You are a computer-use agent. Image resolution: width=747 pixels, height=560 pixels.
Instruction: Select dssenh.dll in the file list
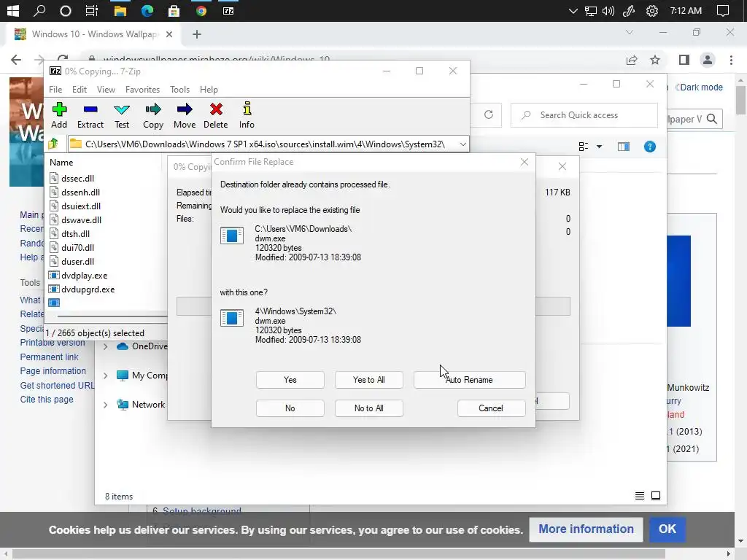pos(80,192)
